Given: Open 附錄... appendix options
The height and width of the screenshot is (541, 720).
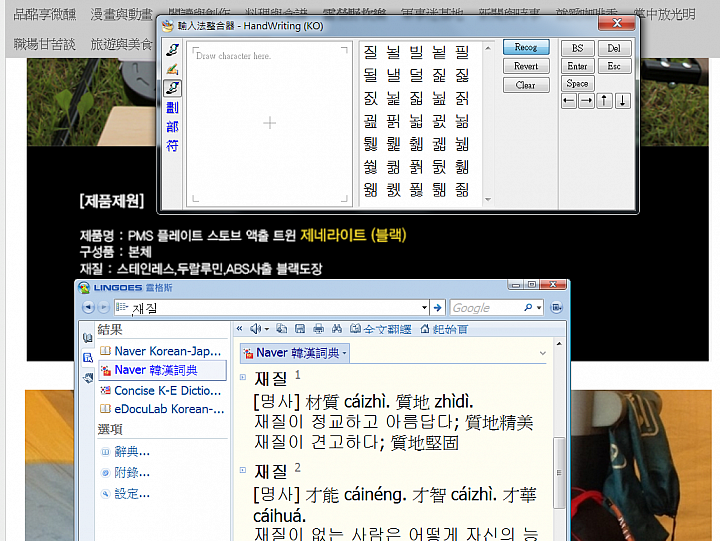Looking at the screenshot, I should (126, 473).
